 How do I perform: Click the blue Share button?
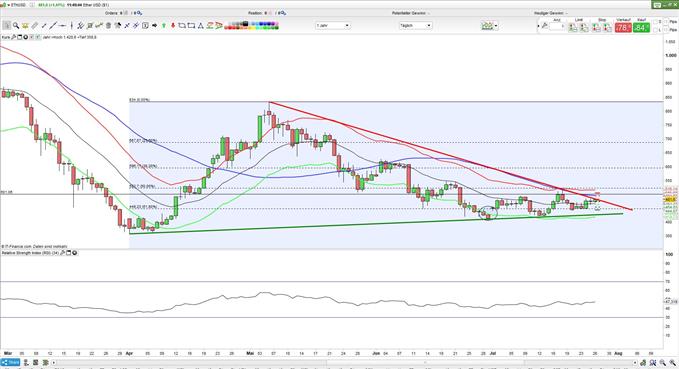10,363
